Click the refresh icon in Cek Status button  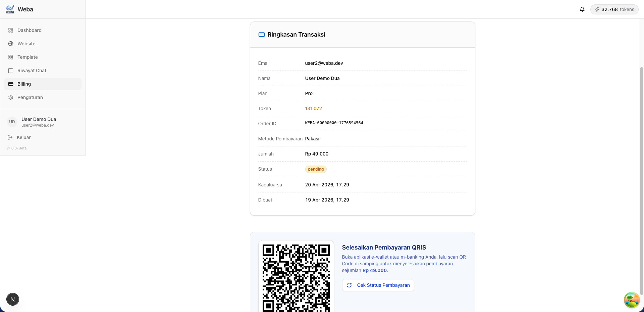click(349, 285)
